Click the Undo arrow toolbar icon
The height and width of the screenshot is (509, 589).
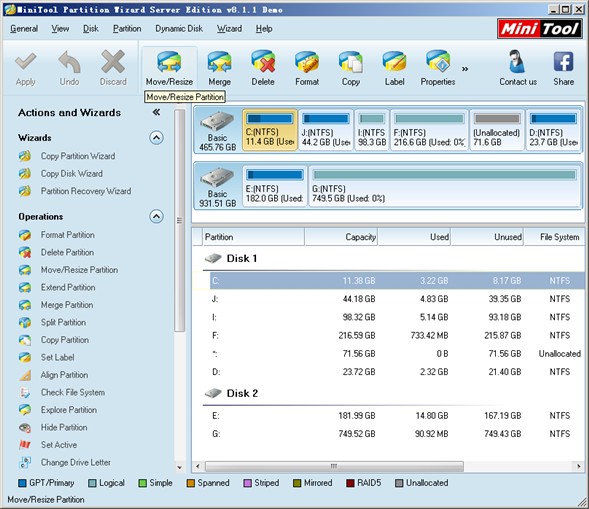(x=69, y=62)
